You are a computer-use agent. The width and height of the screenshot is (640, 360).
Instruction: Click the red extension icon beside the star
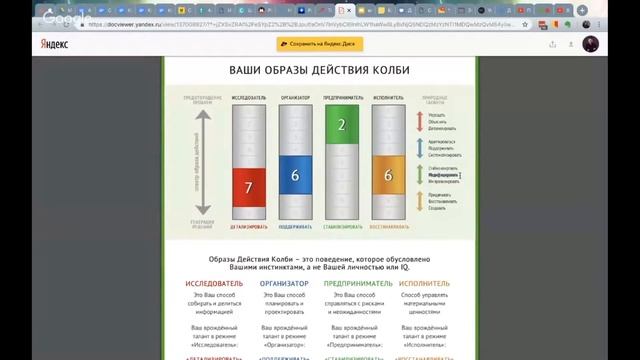coord(542,25)
